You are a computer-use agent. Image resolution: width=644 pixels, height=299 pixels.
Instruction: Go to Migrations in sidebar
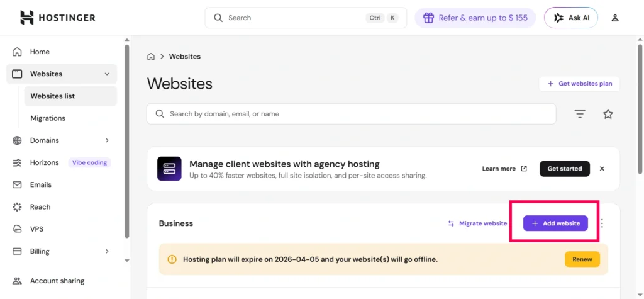point(48,118)
